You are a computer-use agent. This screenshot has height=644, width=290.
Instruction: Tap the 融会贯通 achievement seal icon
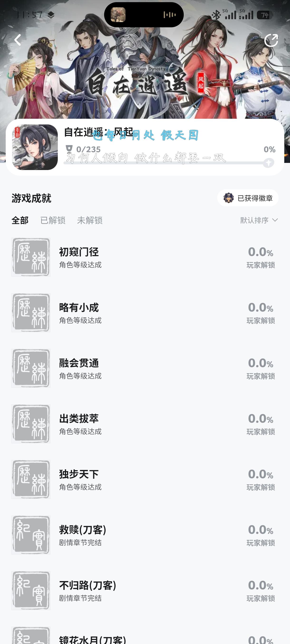tap(31, 368)
